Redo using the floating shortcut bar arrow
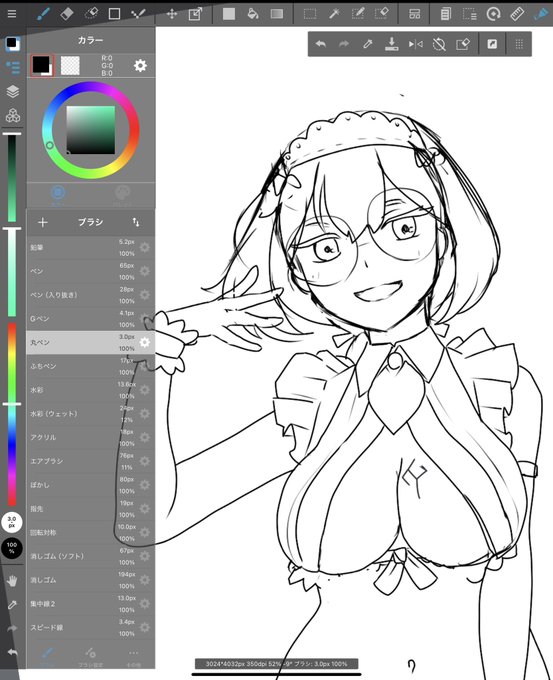Screen dimensions: 553x680 pos(344,44)
